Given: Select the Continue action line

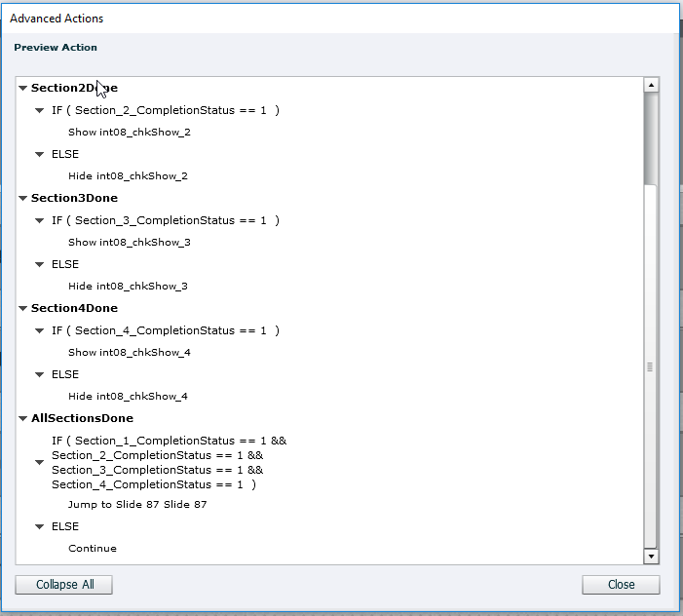Looking at the screenshot, I should tap(93, 549).
